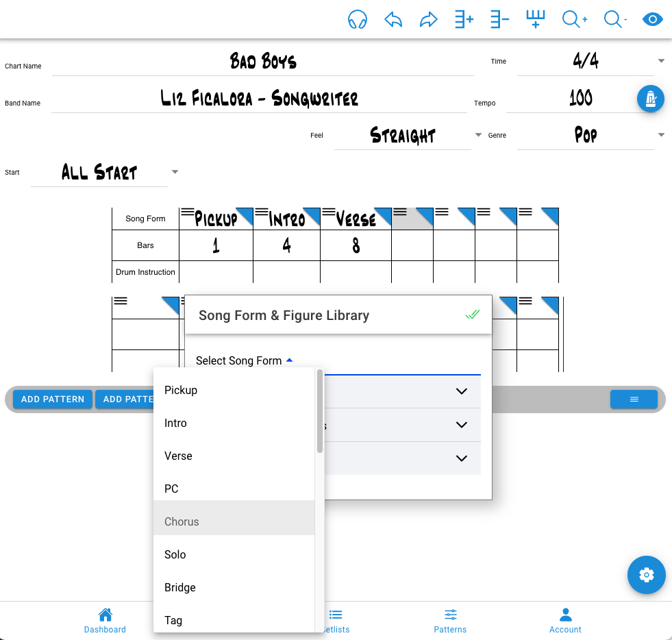Remove a line from the chart
Image resolution: width=672 pixels, height=640 pixels.
point(499,19)
